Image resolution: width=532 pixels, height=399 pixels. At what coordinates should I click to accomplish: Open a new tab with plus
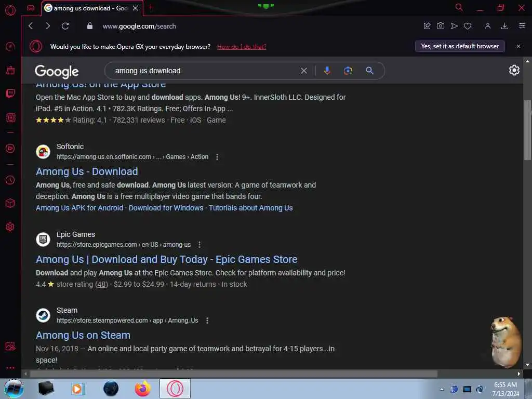pyautogui.click(x=151, y=7)
